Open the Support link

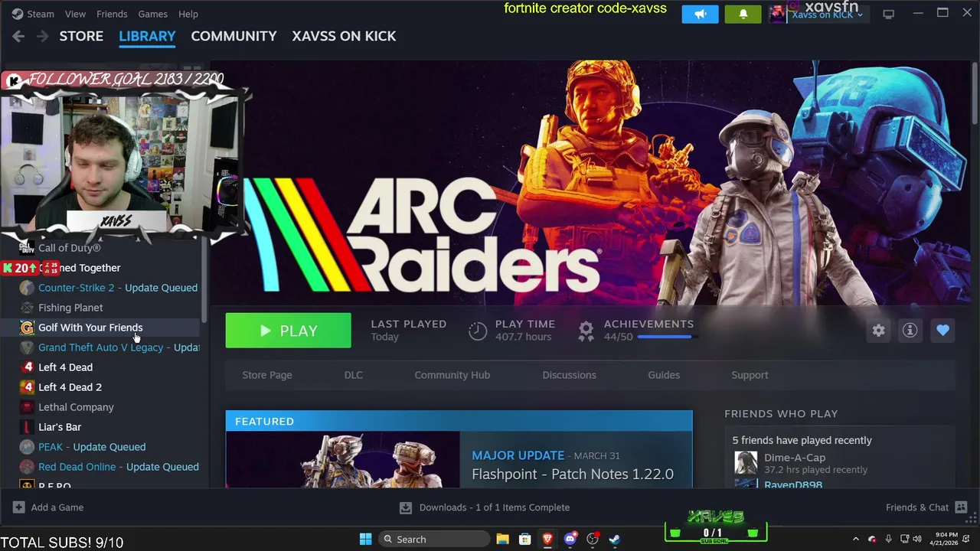(750, 375)
